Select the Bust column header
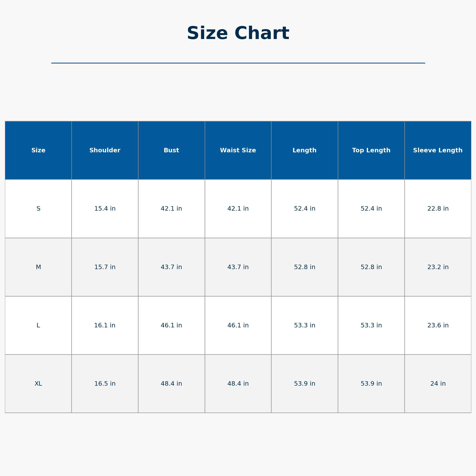Viewport: 476px width, 476px height. click(171, 150)
